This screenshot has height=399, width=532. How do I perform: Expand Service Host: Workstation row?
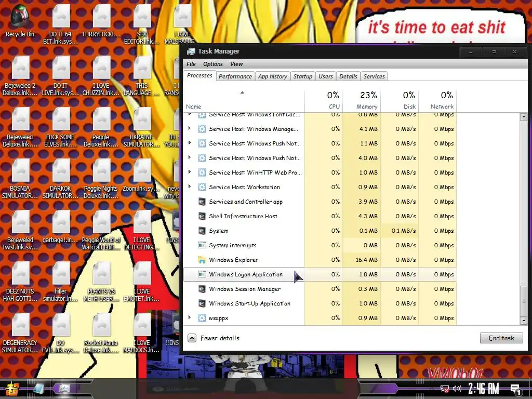(x=189, y=187)
